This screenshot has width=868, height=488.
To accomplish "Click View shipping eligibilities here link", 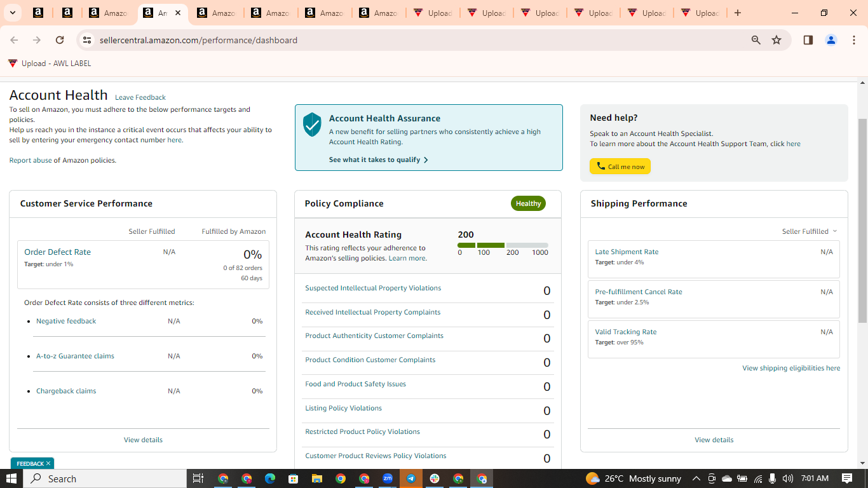I will point(791,368).
